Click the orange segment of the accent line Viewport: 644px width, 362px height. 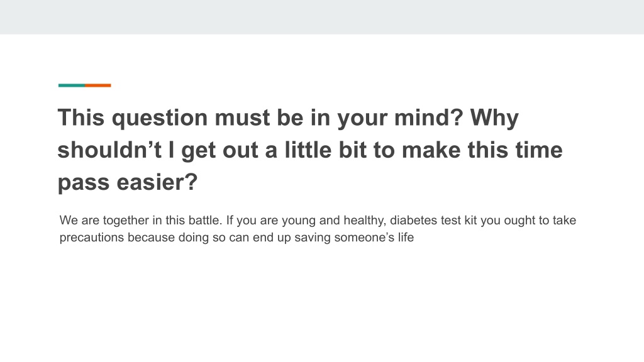[x=98, y=85]
